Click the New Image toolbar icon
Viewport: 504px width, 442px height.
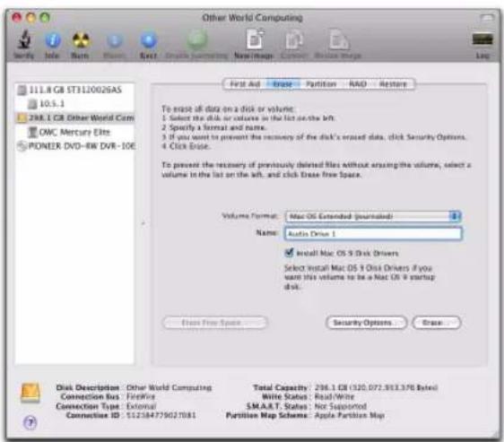(255, 39)
